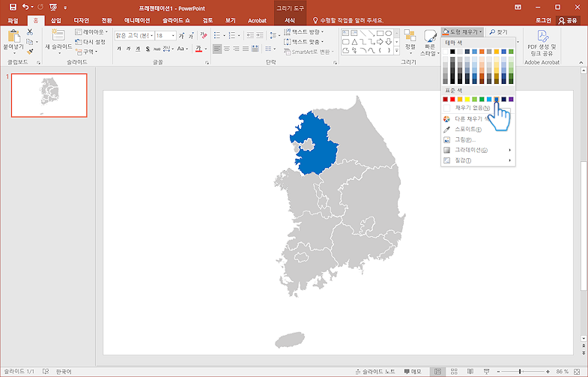The image size is (588, 377).
Task: Click the Fit slide to window icon
Action: tap(577, 371)
